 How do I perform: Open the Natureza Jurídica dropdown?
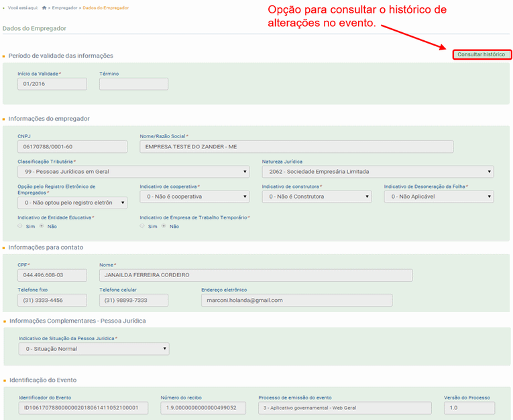pos(378,172)
